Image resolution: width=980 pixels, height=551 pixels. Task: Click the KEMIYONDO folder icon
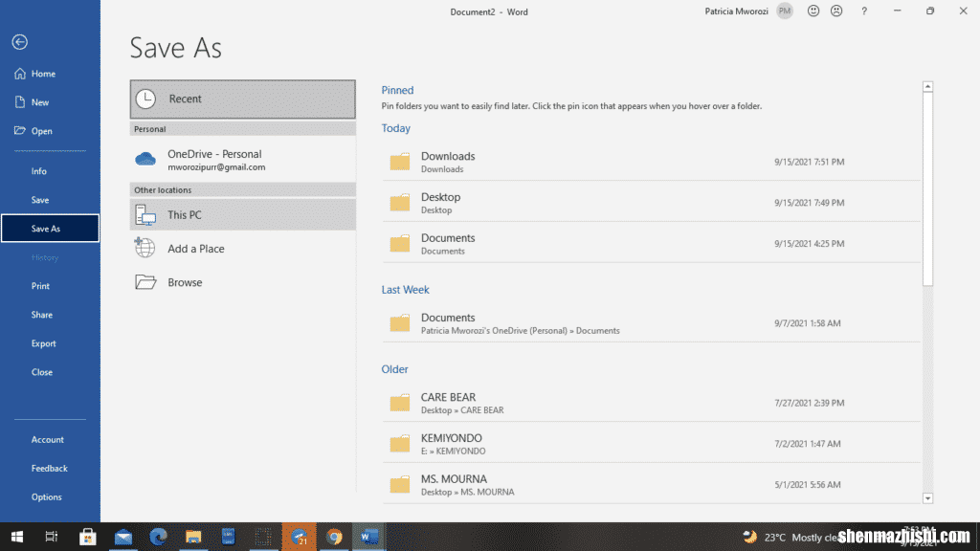click(400, 444)
